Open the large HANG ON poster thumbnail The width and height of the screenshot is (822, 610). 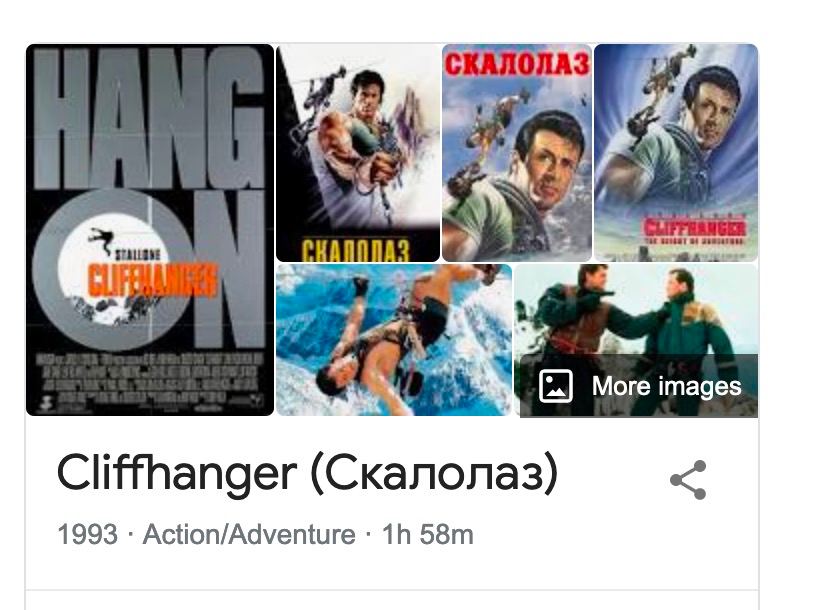click(150, 230)
